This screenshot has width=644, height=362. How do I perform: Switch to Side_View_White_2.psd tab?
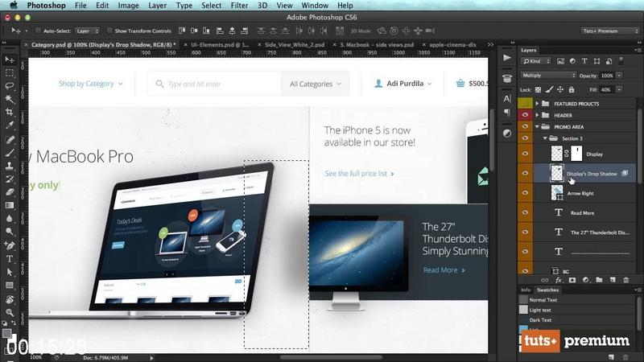(x=295, y=45)
